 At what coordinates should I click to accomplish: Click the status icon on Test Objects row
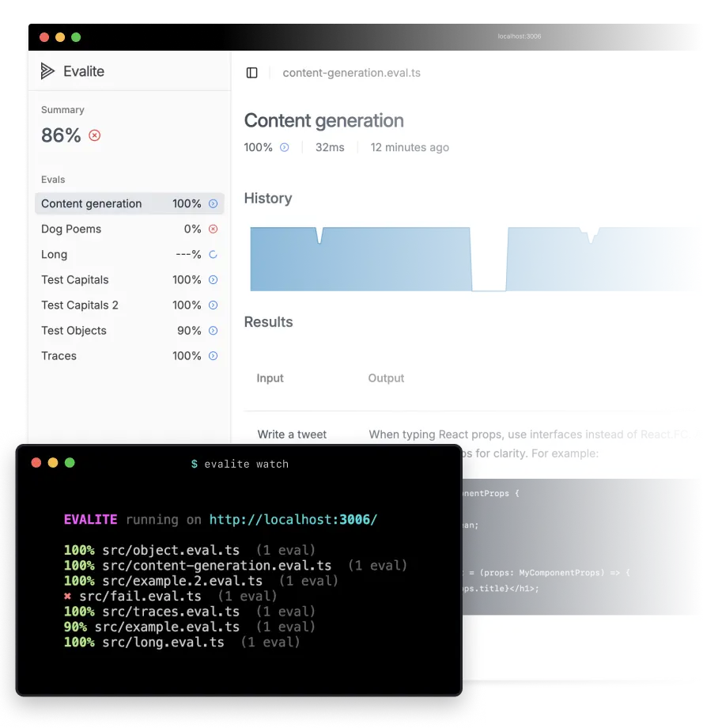(x=213, y=330)
